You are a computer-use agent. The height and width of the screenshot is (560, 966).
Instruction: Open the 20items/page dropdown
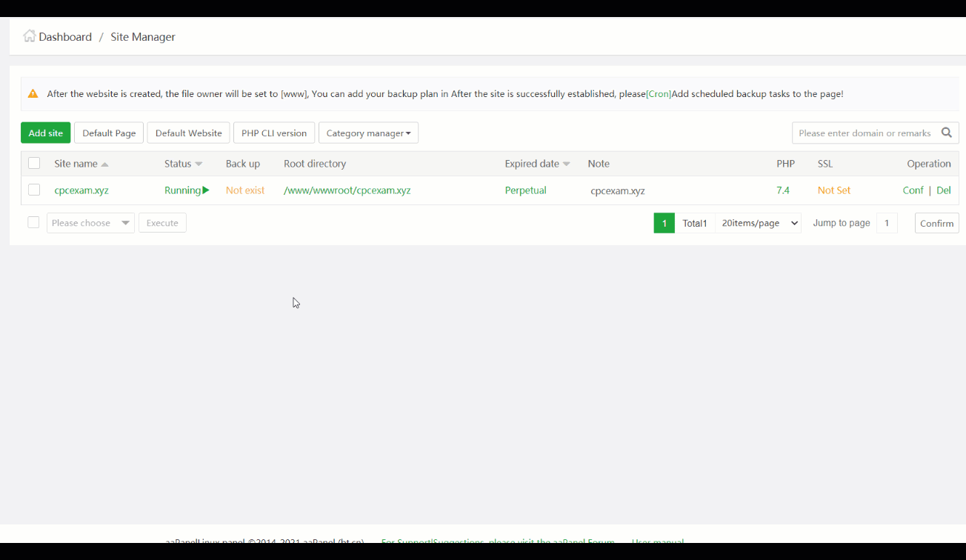click(x=759, y=223)
